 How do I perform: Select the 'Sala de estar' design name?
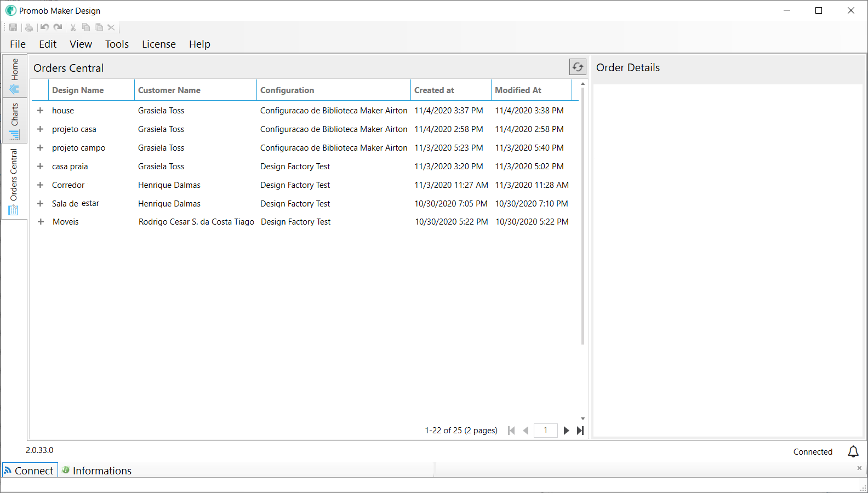(x=76, y=204)
